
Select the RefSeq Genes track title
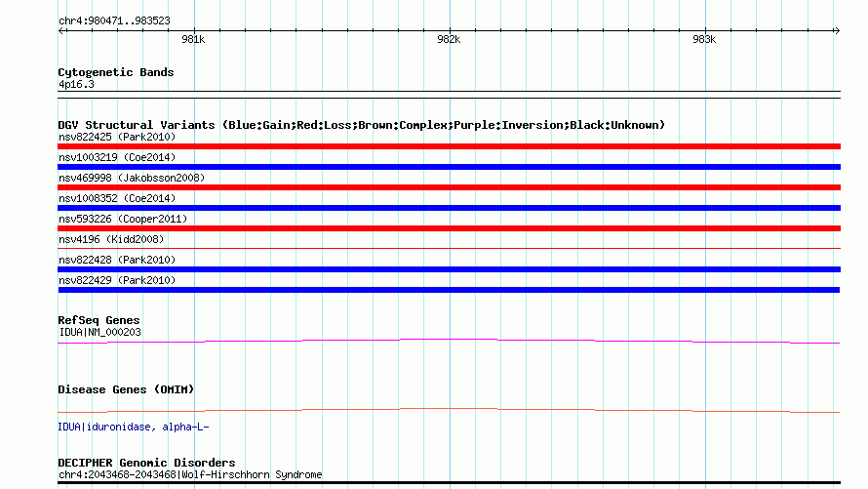[99, 320]
